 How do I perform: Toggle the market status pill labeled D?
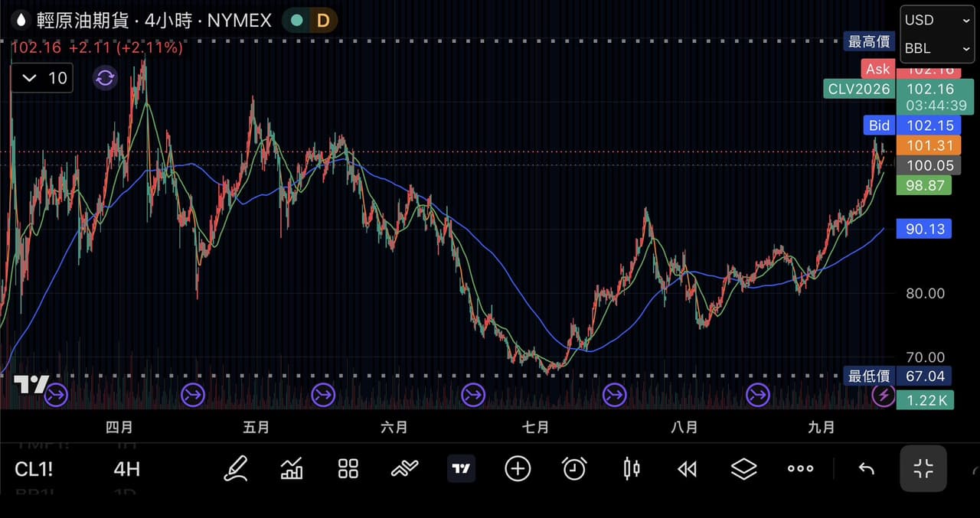pos(310,21)
